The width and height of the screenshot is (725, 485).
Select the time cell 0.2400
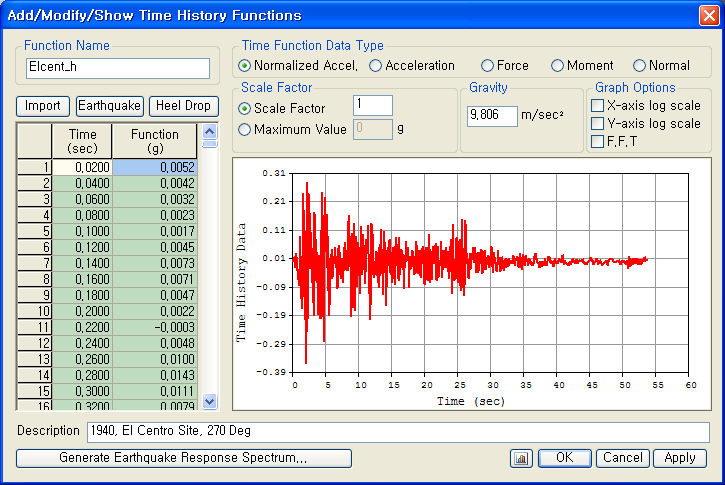82,343
